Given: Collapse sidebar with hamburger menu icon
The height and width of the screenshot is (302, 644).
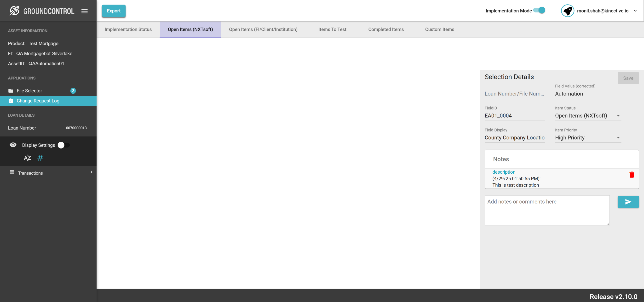Looking at the screenshot, I should click(85, 11).
